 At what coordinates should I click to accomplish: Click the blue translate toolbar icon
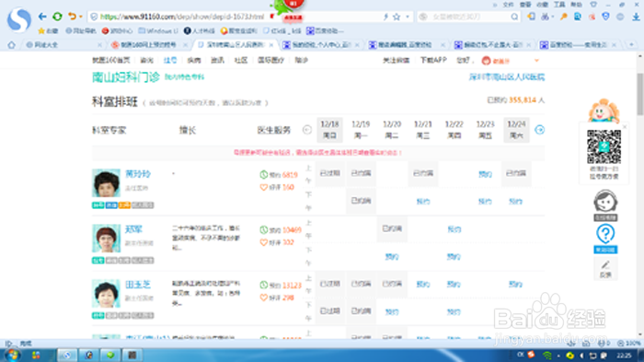[578, 17]
